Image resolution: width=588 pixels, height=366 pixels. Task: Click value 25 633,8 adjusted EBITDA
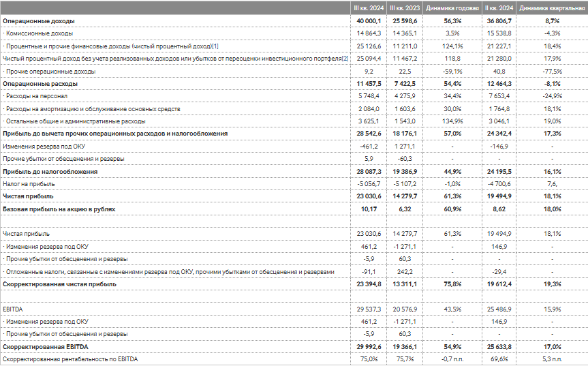[x=499, y=346]
